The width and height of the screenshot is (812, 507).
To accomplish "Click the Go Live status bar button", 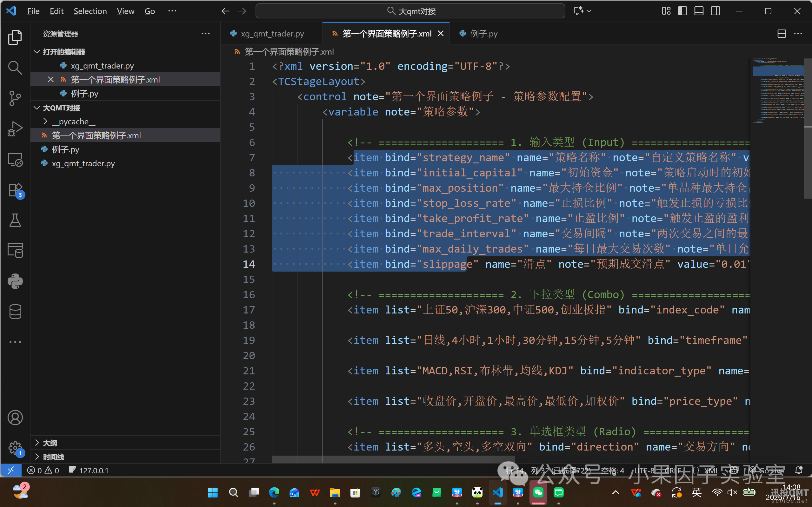I will coord(767,471).
